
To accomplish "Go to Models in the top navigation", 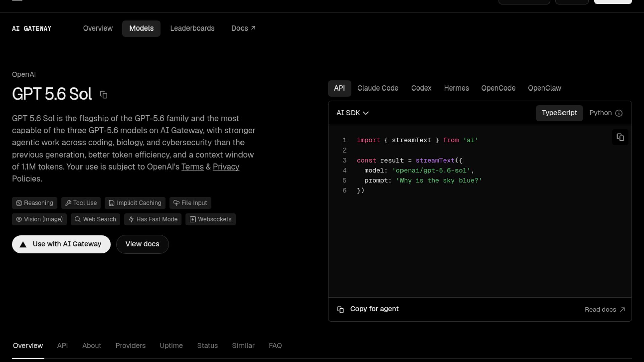I will (x=142, y=28).
